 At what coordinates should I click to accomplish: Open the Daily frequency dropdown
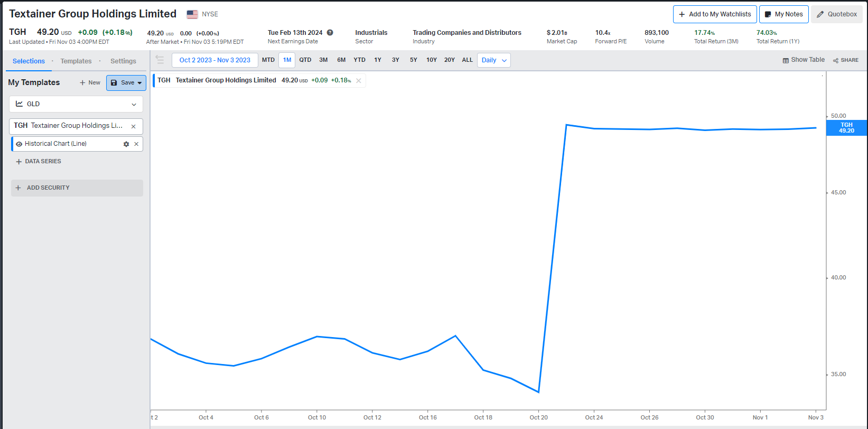pyautogui.click(x=494, y=60)
